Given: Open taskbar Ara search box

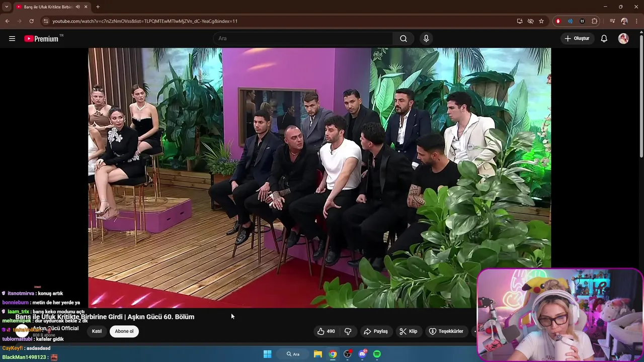Looking at the screenshot, I should click(293, 354).
